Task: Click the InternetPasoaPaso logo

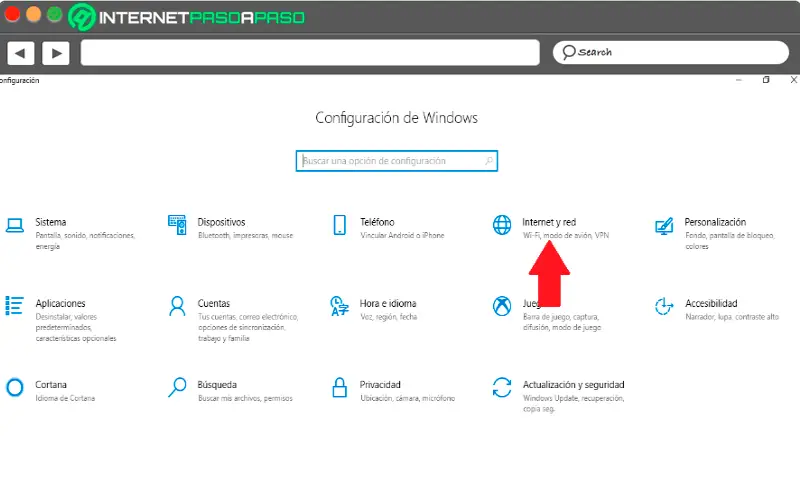Action: coord(186,17)
